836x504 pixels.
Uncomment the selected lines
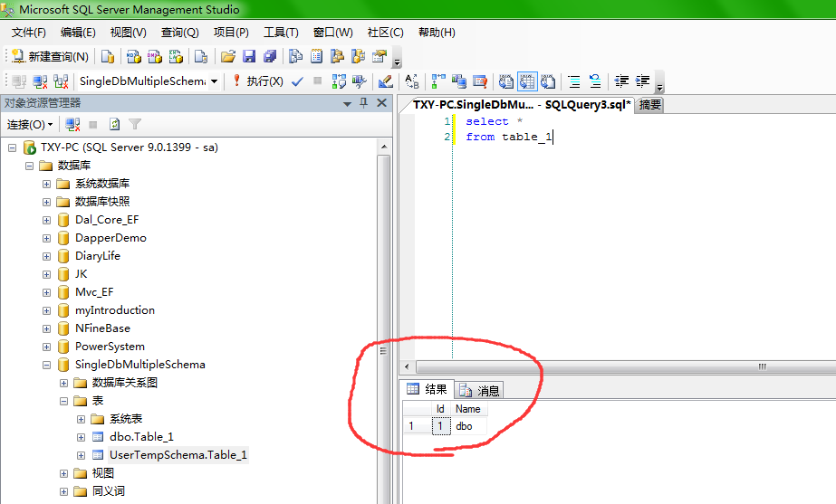(x=595, y=81)
